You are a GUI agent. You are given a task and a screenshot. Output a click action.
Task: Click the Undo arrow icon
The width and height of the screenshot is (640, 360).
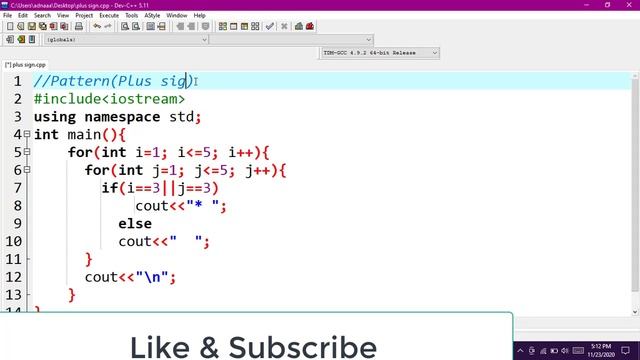click(x=97, y=26)
